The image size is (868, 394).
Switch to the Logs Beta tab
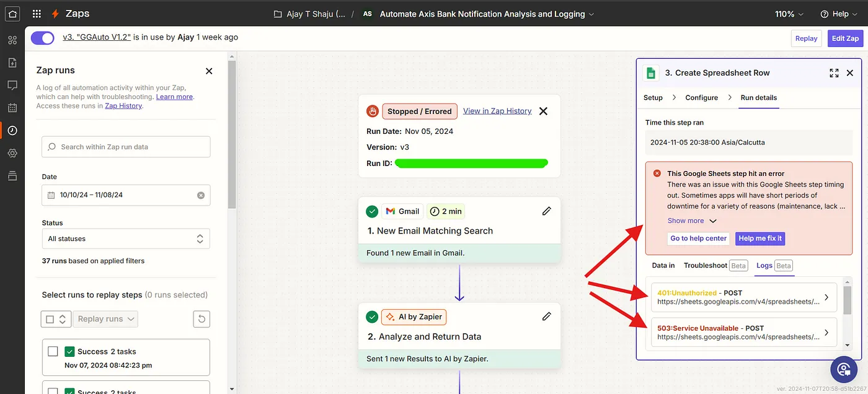tap(774, 265)
